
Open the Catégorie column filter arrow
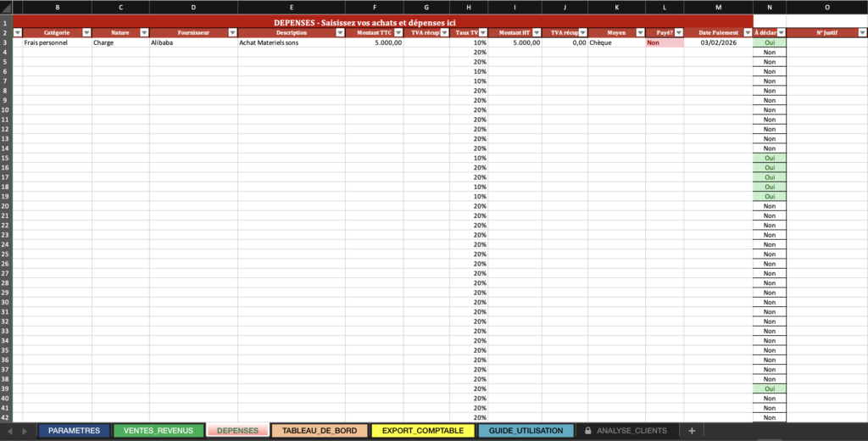pyautogui.click(x=86, y=32)
